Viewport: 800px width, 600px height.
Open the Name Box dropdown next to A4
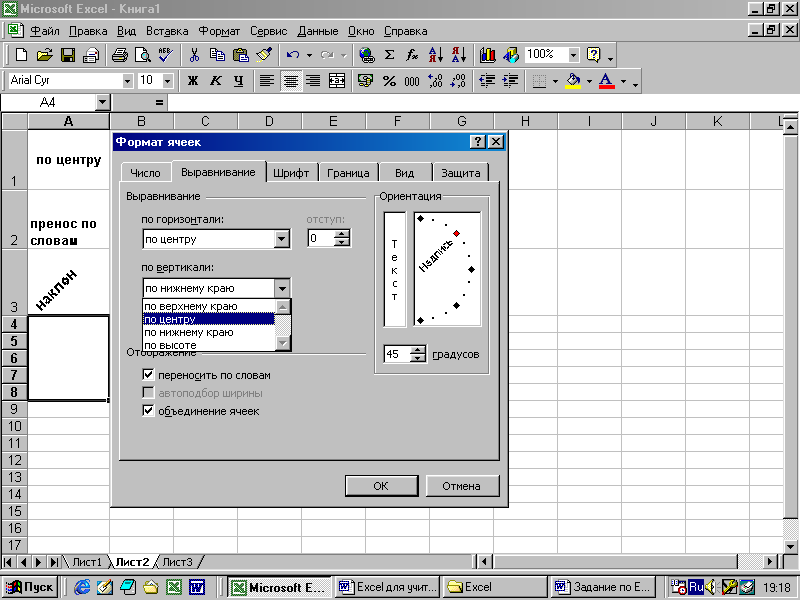103,103
